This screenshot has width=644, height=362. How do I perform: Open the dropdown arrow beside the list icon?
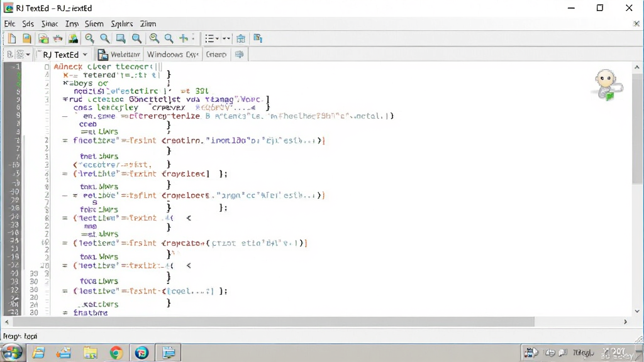[217, 38]
